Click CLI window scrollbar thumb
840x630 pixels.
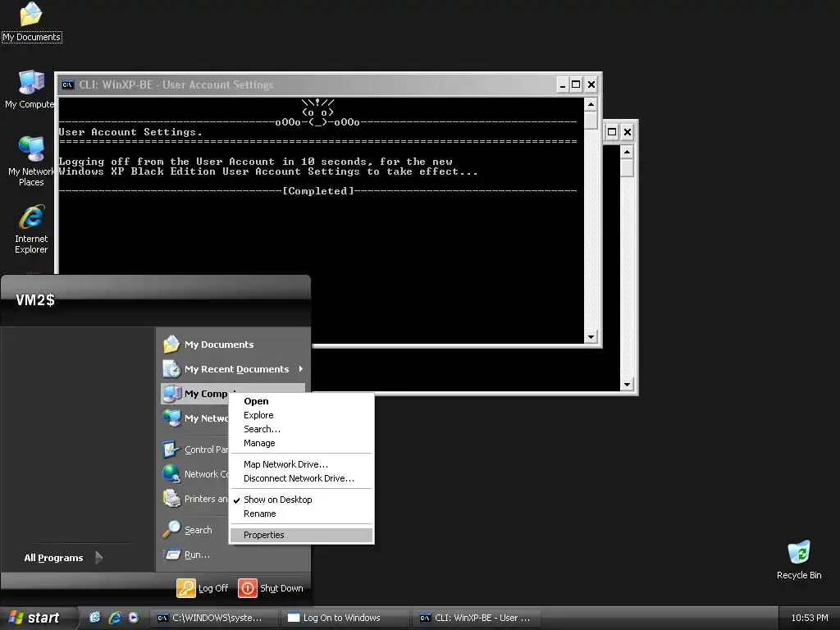click(591, 120)
